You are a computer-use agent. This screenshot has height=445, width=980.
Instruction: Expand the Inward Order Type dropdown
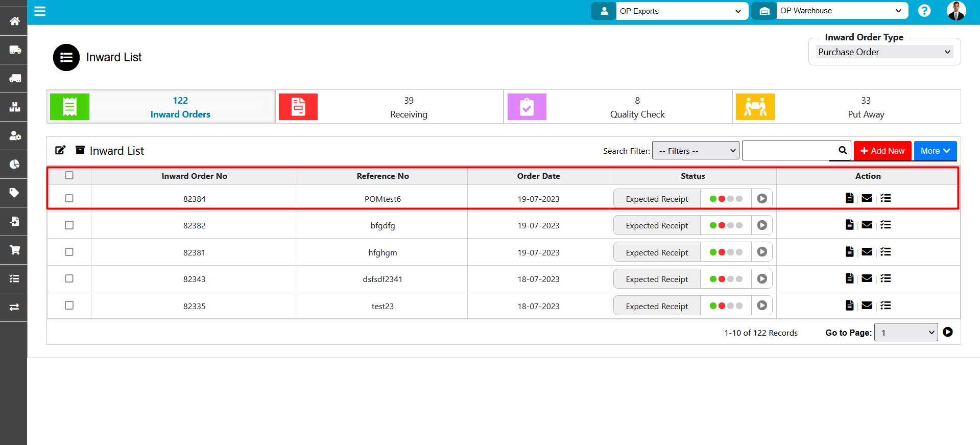pyautogui.click(x=884, y=52)
